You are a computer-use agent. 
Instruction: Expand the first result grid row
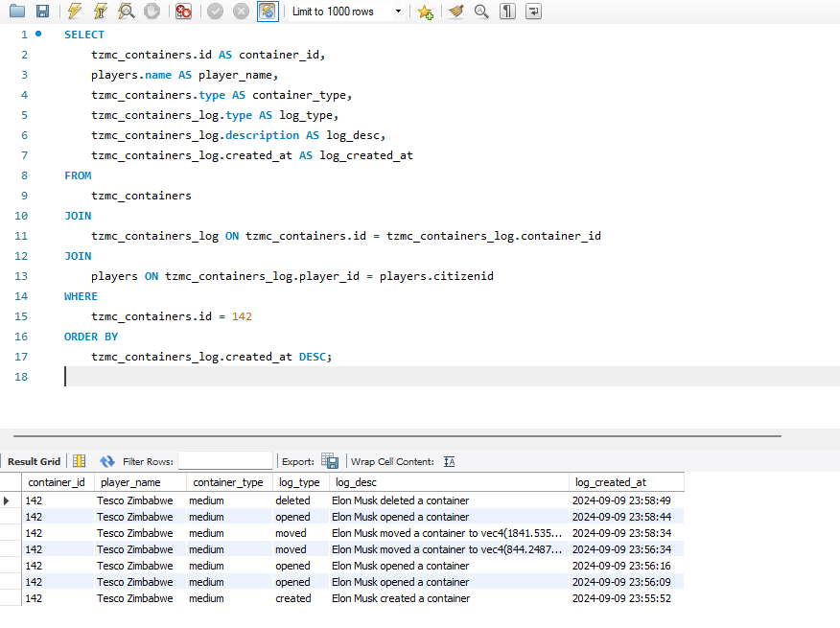[x=7, y=500]
